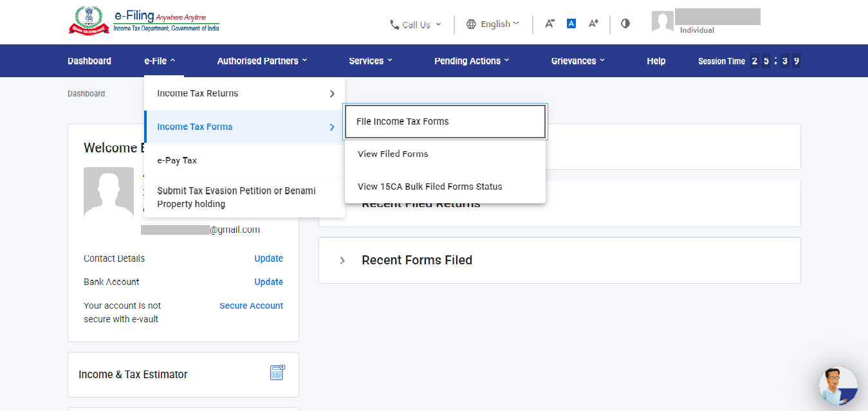Screen dimensions: 868x411
Task: Open the English language selector
Action: pyautogui.click(x=492, y=24)
